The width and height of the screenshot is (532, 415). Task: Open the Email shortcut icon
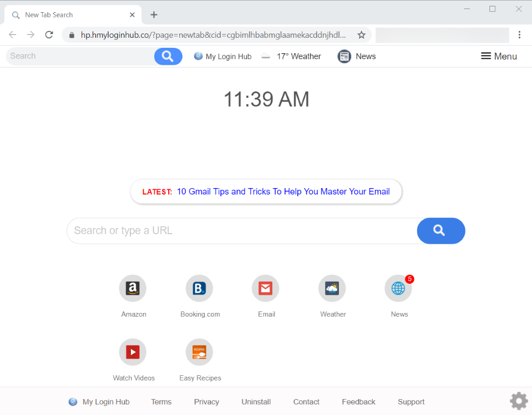(x=265, y=289)
